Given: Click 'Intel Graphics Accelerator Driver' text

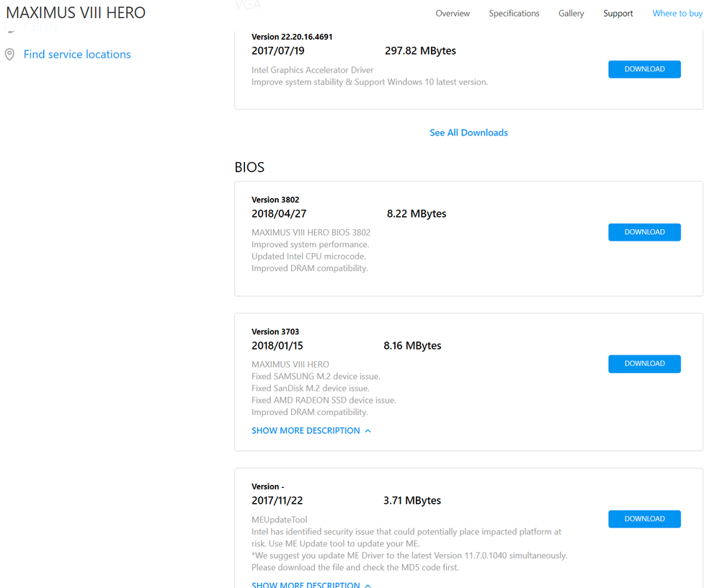Looking at the screenshot, I should (x=312, y=70).
